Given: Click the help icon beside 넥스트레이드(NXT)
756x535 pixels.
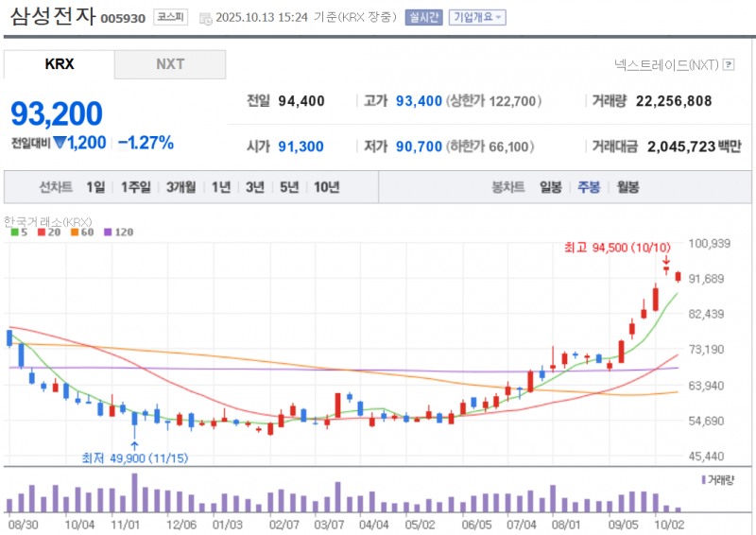Looking at the screenshot, I should [x=729, y=64].
